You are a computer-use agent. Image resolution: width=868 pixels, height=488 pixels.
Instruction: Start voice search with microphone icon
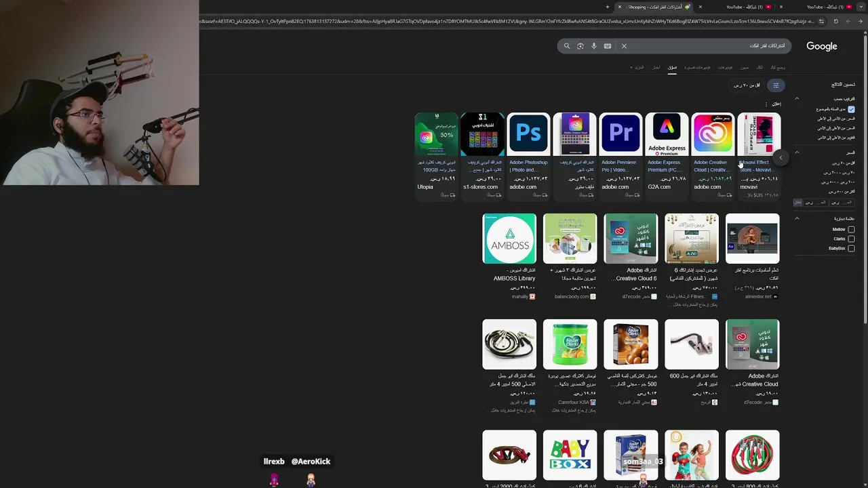pyautogui.click(x=594, y=46)
